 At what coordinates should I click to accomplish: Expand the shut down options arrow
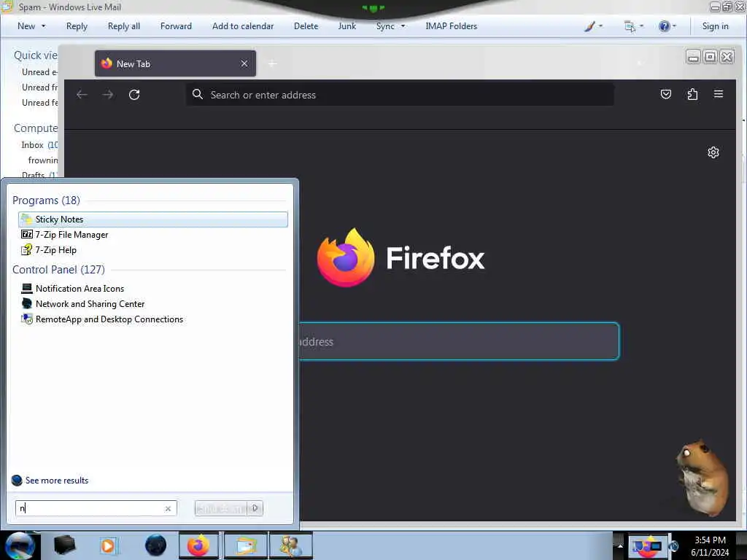[x=255, y=508]
